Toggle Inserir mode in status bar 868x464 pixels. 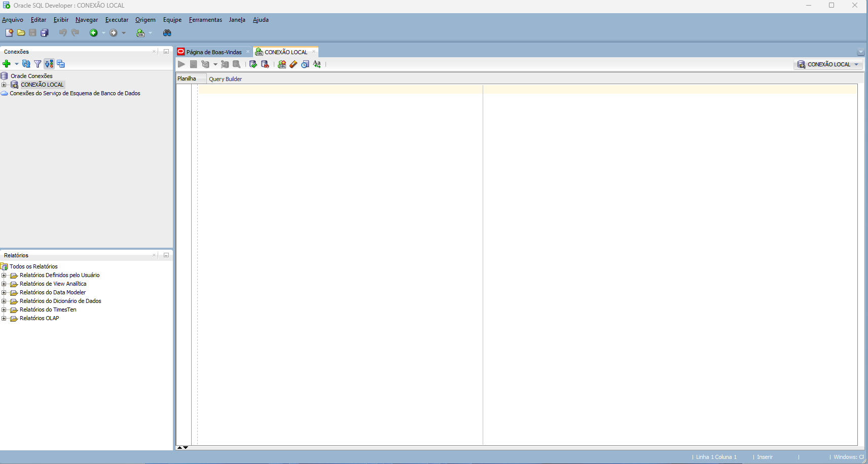click(x=765, y=457)
